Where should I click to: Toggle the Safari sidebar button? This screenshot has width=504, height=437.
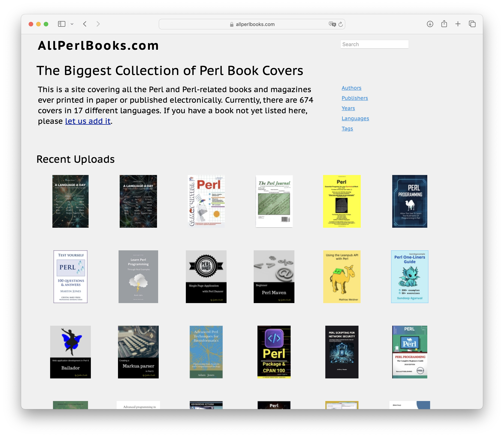tap(61, 24)
